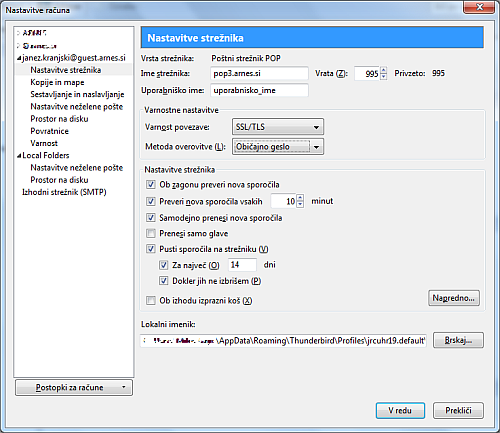Open the Postopki za račune dropdown button
500x433 pixels.
pyautogui.click(x=74, y=387)
